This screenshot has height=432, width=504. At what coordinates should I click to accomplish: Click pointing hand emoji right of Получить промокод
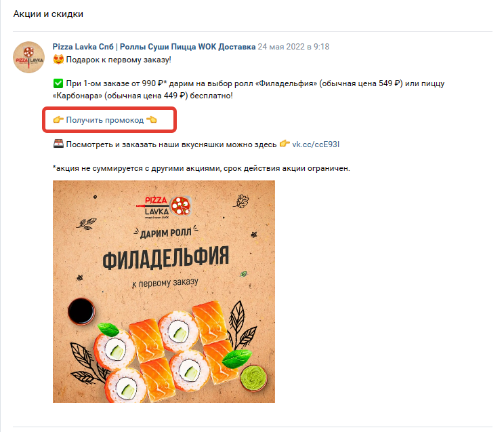151,120
